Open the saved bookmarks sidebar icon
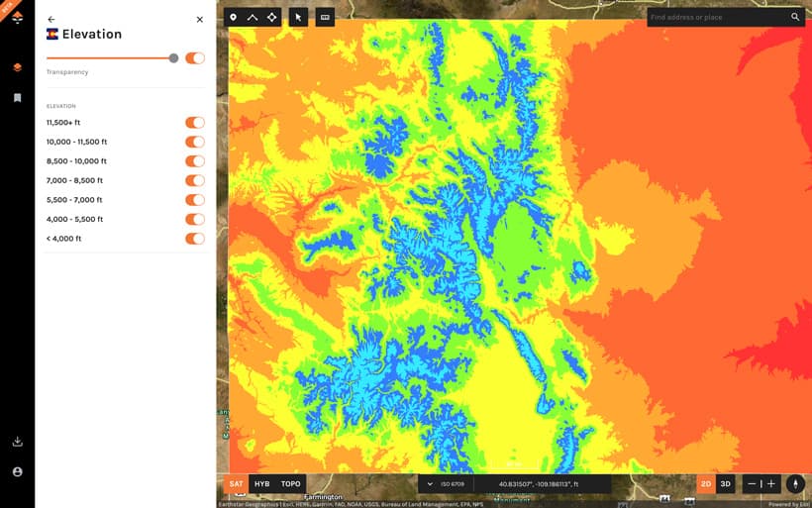 (x=17, y=97)
